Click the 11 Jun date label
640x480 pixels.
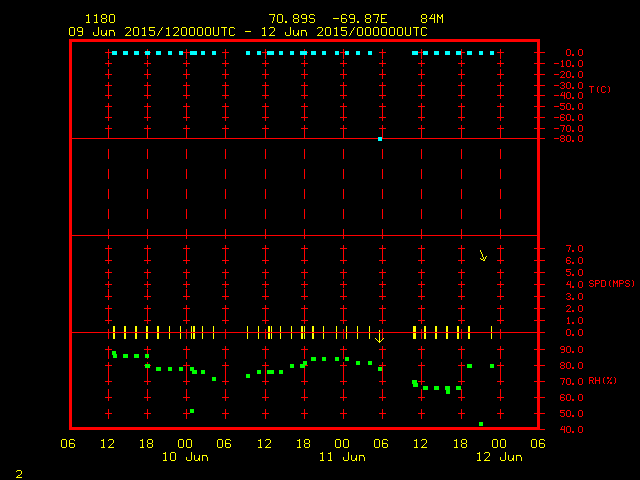[x=342, y=457]
